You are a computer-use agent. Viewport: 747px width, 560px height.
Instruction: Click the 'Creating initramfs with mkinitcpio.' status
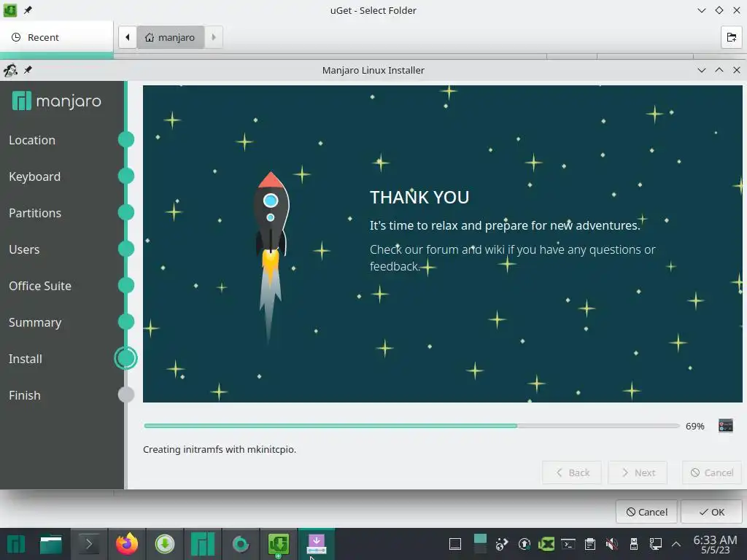pos(220,449)
